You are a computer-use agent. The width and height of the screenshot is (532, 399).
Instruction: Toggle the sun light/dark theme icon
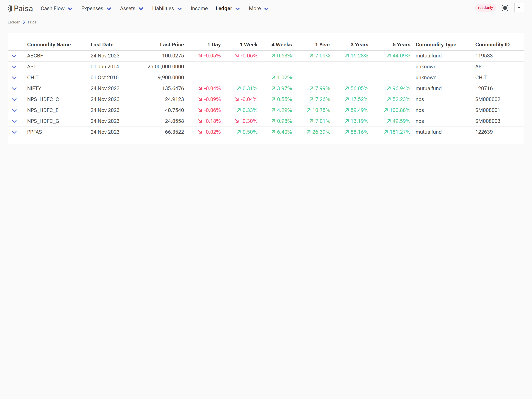[505, 8]
